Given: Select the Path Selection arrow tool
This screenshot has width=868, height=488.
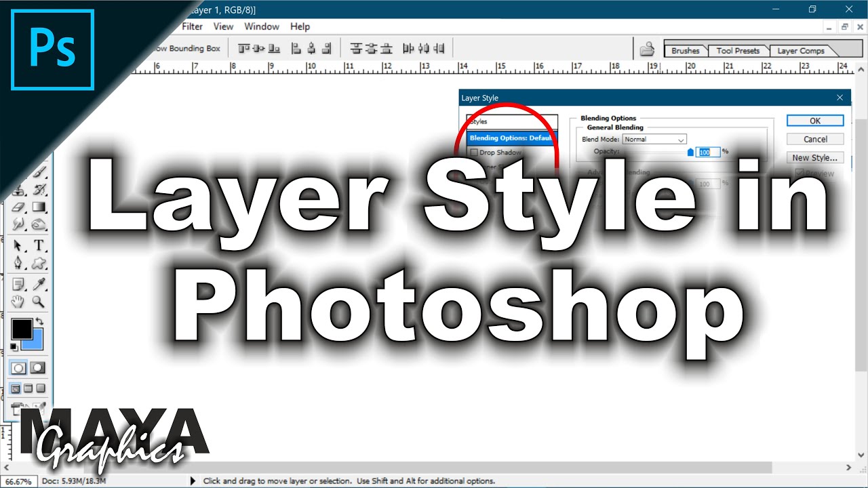Looking at the screenshot, I should 17,245.
